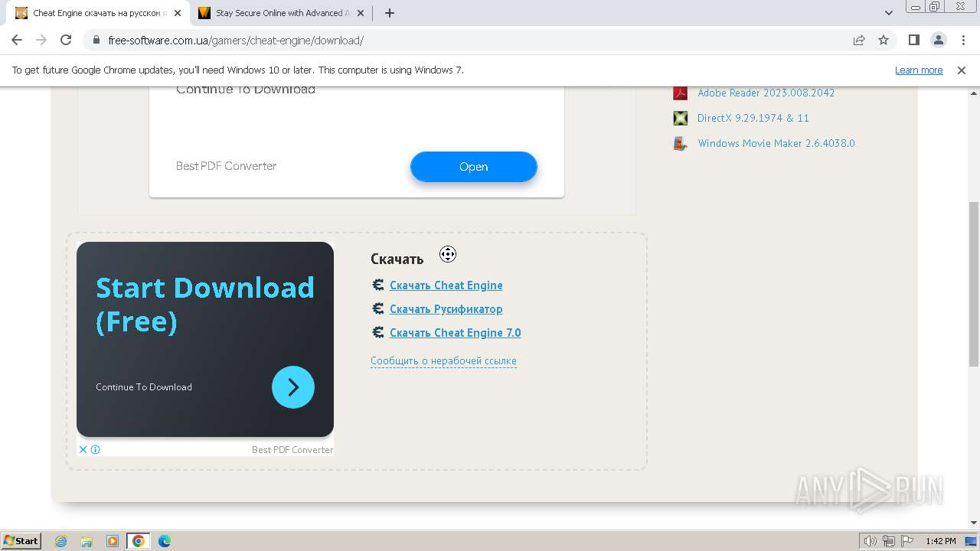Close the Cheat Engine tab
This screenshot has height=551, width=980.
pyautogui.click(x=177, y=13)
